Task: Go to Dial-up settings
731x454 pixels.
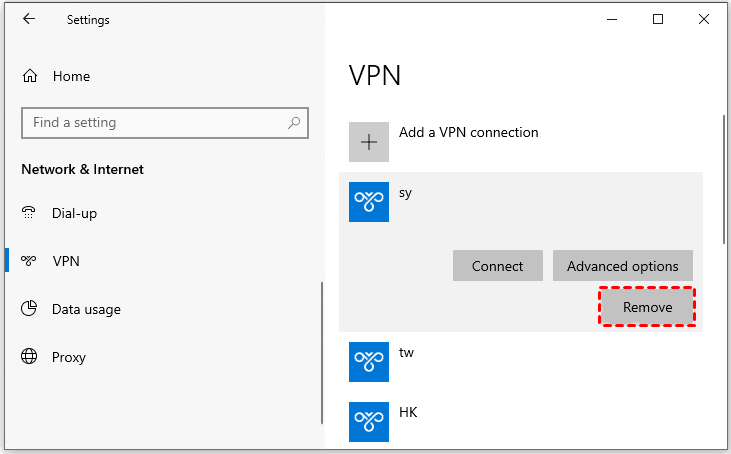Action: [x=74, y=213]
